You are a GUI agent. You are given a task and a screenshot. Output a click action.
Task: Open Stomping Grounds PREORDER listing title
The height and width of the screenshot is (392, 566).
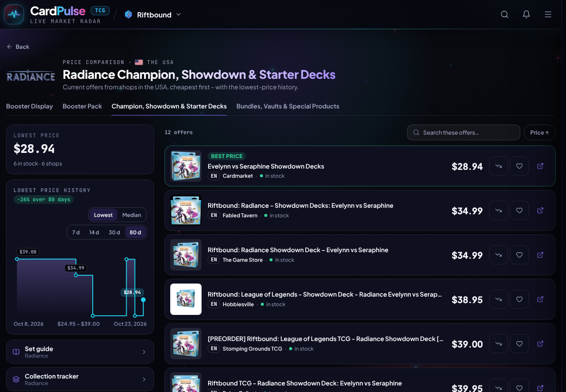coord(326,339)
